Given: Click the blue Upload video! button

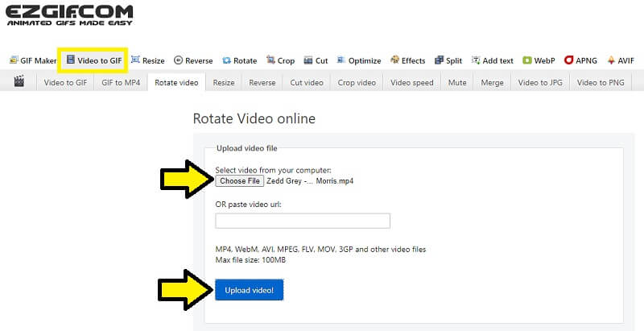Looking at the screenshot, I should (249, 290).
